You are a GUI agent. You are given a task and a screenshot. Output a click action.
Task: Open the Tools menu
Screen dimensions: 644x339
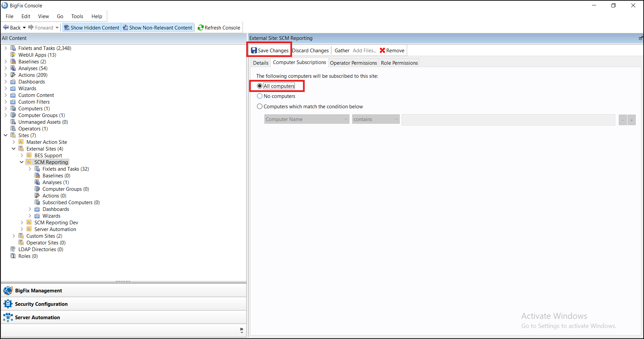pos(77,16)
